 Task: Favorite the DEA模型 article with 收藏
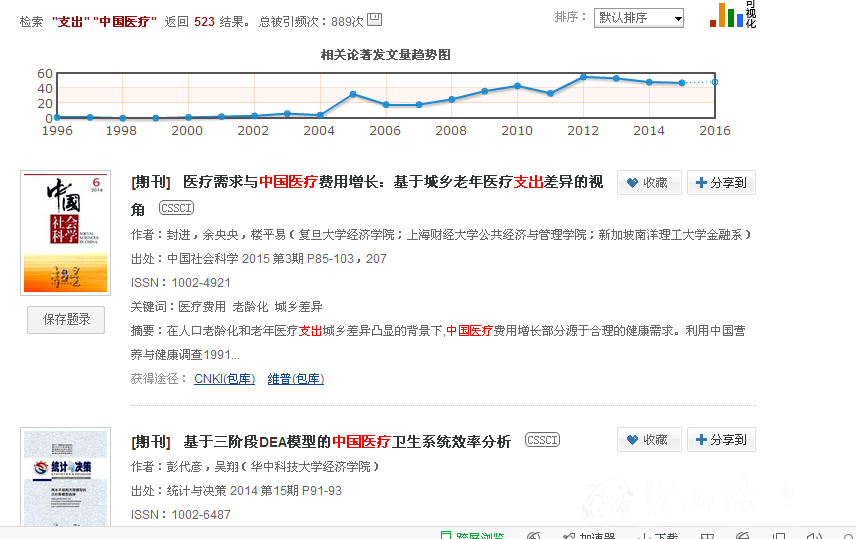(x=649, y=440)
